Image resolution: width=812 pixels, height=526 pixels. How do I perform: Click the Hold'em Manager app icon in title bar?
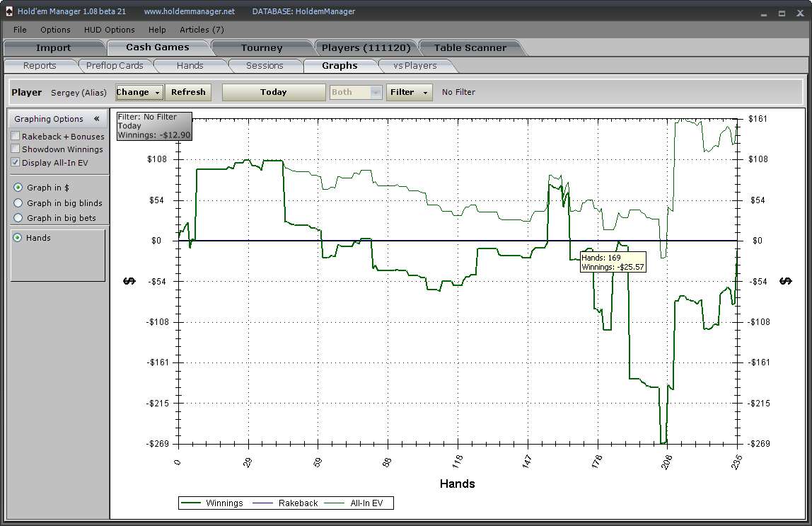pyautogui.click(x=8, y=11)
